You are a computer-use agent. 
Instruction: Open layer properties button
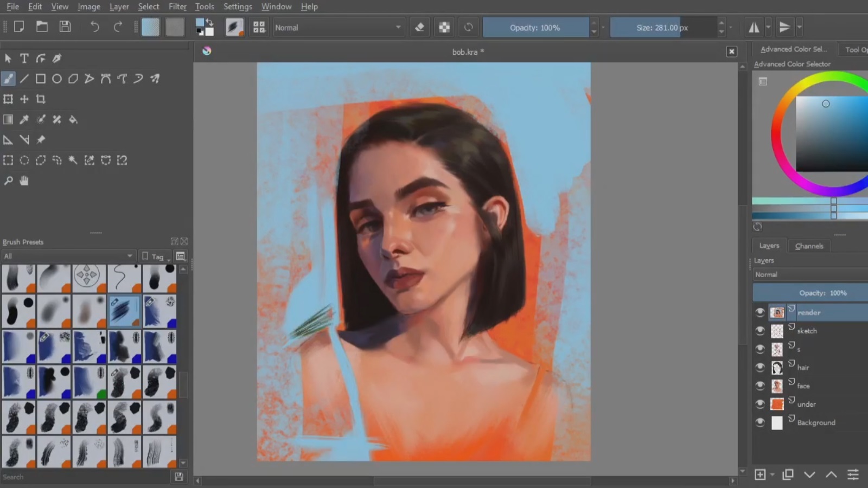[x=853, y=475]
